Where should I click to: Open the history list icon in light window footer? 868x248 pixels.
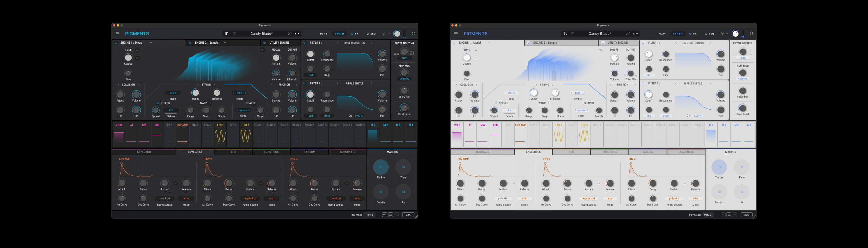tap(729, 215)
